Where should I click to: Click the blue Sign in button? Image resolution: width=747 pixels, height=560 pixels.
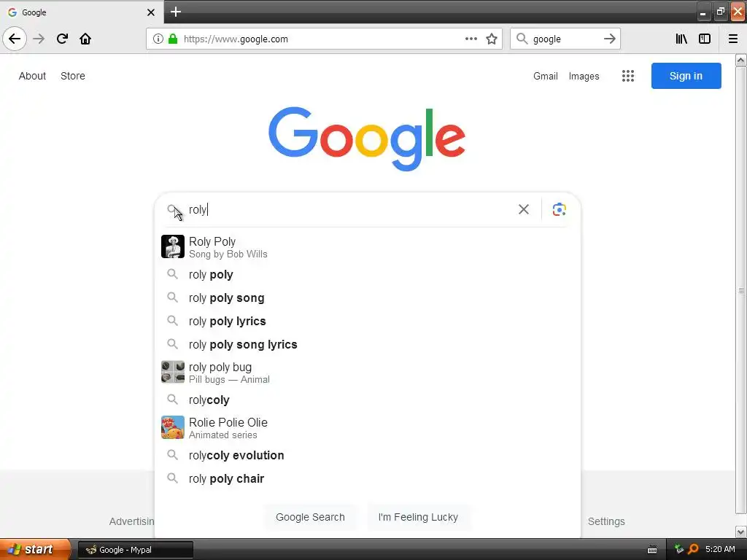686,76
